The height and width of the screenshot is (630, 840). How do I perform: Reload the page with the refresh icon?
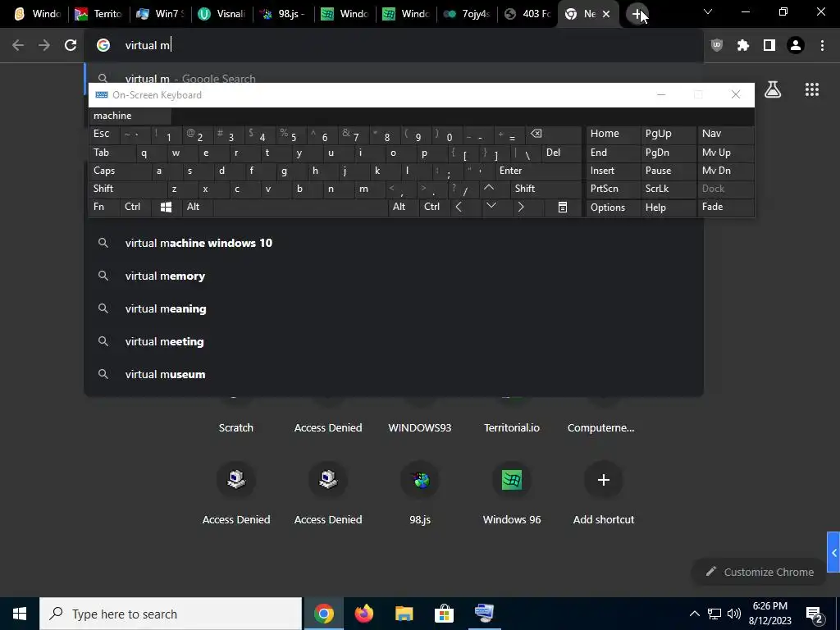[x=71, y=46]
